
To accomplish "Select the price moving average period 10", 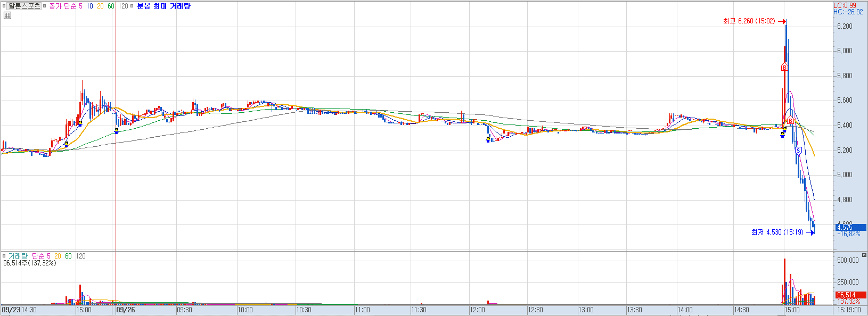I will point(89,6).
